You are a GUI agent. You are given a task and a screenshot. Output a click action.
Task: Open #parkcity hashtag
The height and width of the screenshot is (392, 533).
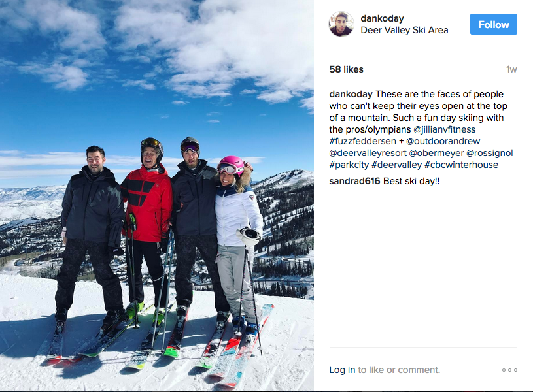click(x=349, y=165)
